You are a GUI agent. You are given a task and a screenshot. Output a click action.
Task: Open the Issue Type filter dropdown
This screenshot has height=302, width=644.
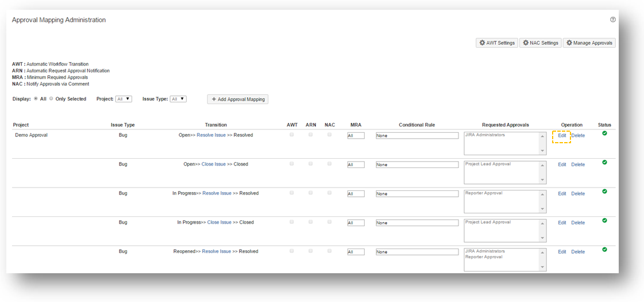pos(178,99)
